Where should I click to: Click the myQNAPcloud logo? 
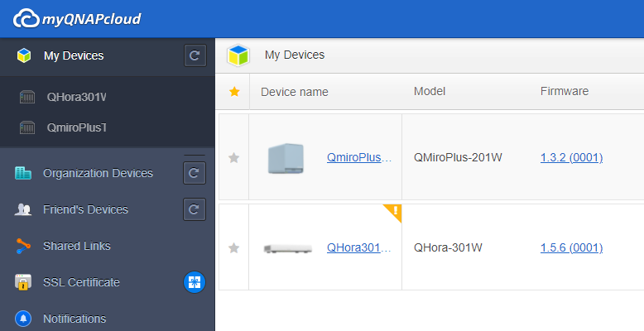pyautogui.click(x=77, y=19)
